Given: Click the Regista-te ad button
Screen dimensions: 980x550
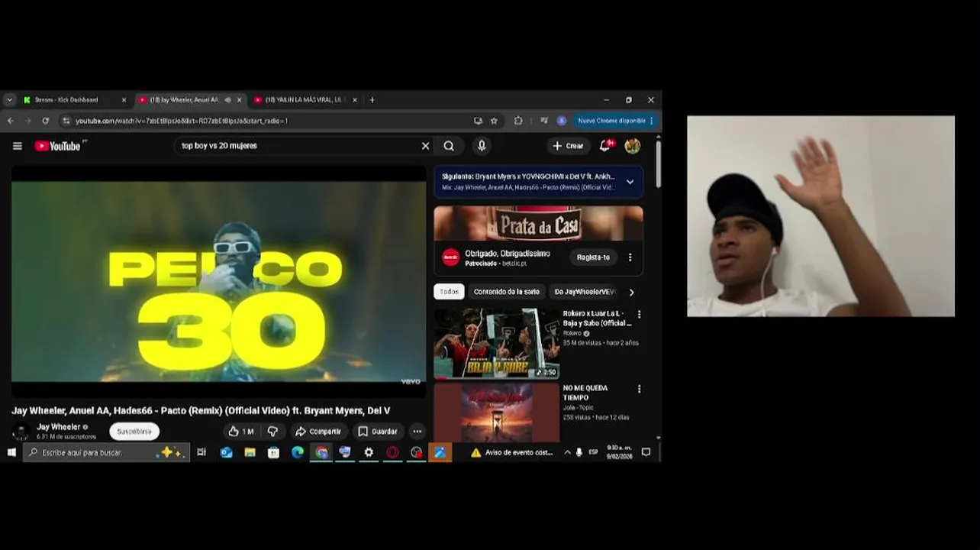Looking at the screenshot, I should [x=593, y=257].
